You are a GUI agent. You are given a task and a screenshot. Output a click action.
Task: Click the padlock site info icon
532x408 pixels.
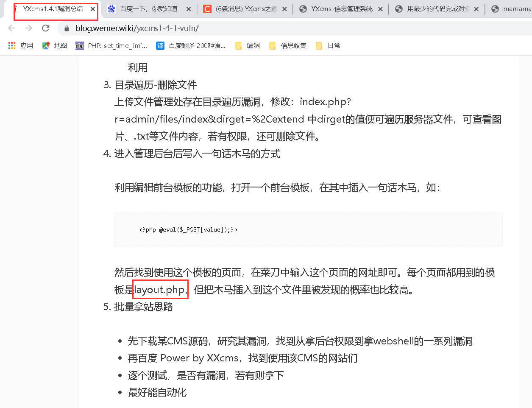[67, 28]
